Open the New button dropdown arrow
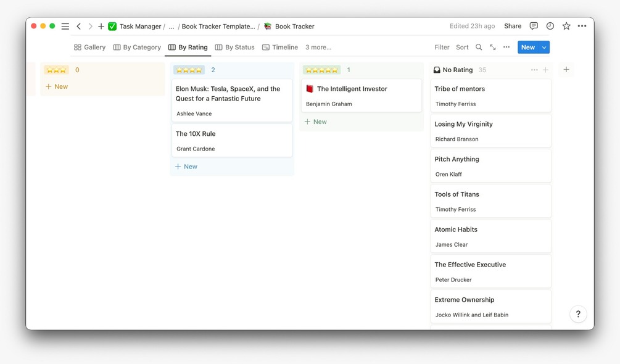This screenshot has height=364, width=620. 544,48
